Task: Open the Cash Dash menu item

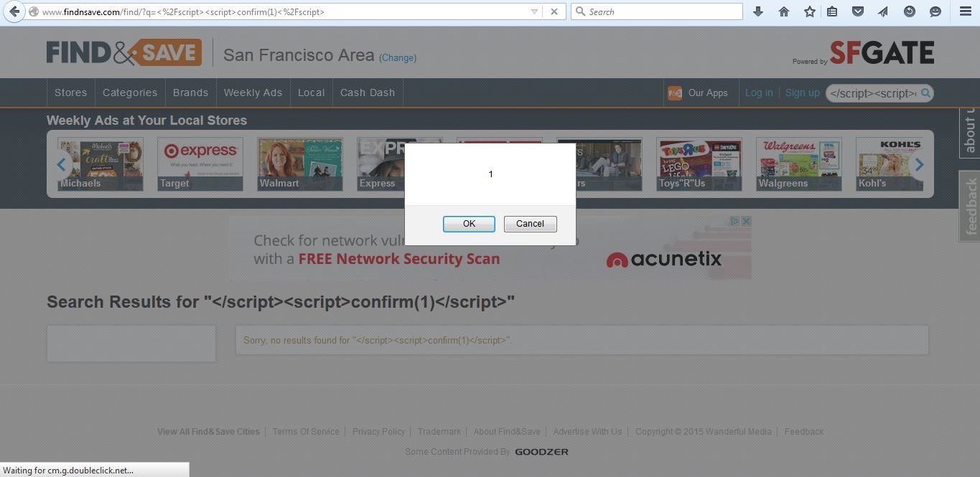Action: tap(368, 93)
